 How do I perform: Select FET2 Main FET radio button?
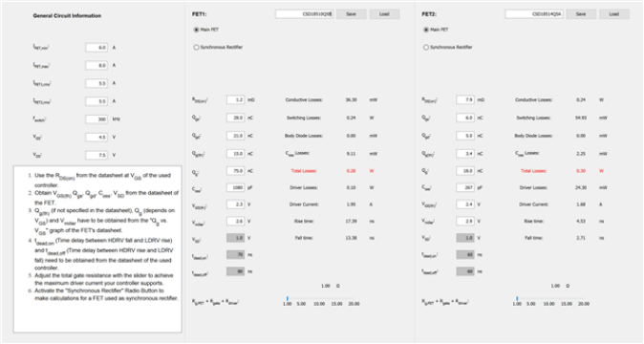pos(426,30)
